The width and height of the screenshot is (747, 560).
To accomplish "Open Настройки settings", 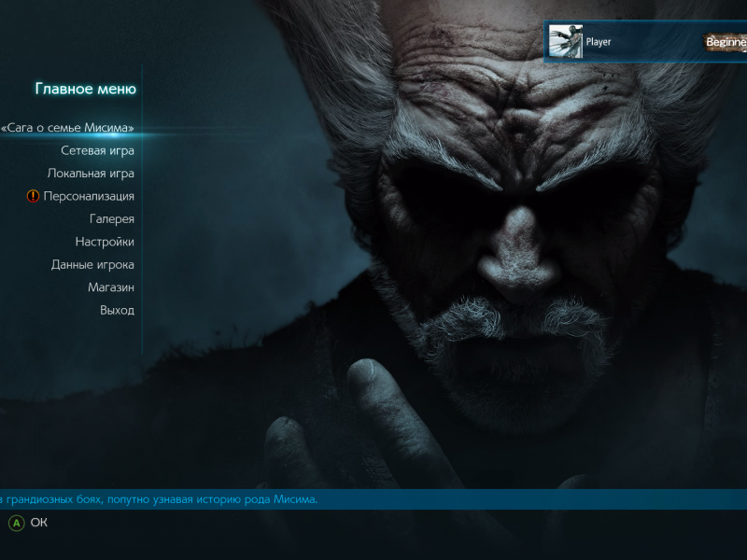I will click(x=105, y=242).
